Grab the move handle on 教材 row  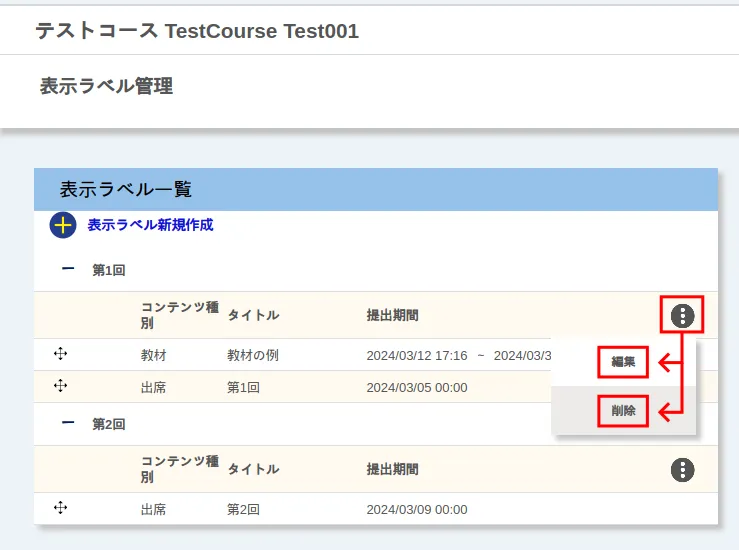tap(60, 354)
